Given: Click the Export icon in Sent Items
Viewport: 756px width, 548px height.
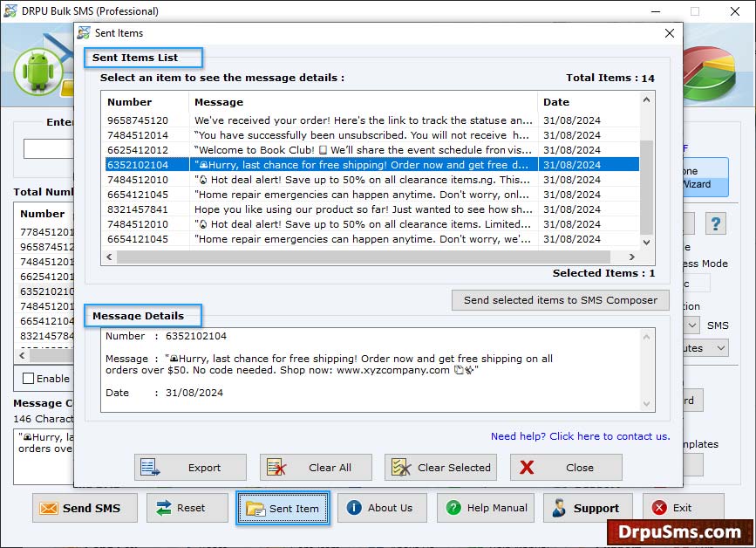Looking at the screenshot, I should [150, 468].
